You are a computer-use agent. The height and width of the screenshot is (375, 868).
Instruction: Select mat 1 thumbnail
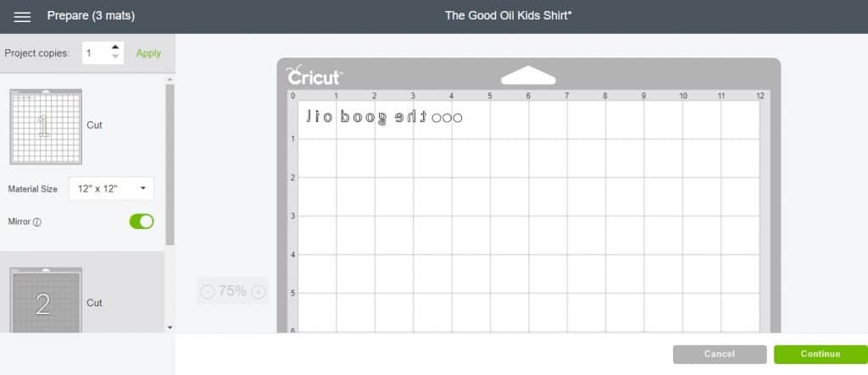pyautogui.click(x=46, y=127)
